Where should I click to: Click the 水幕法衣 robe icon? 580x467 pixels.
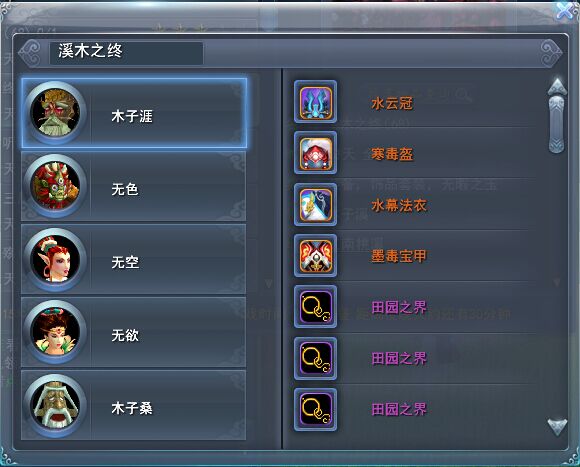pos(316,204)
